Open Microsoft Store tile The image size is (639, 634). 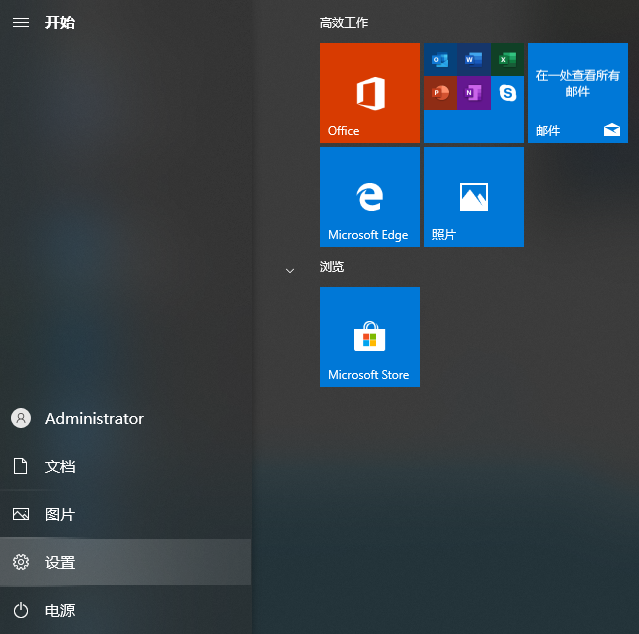pos(369,337)
